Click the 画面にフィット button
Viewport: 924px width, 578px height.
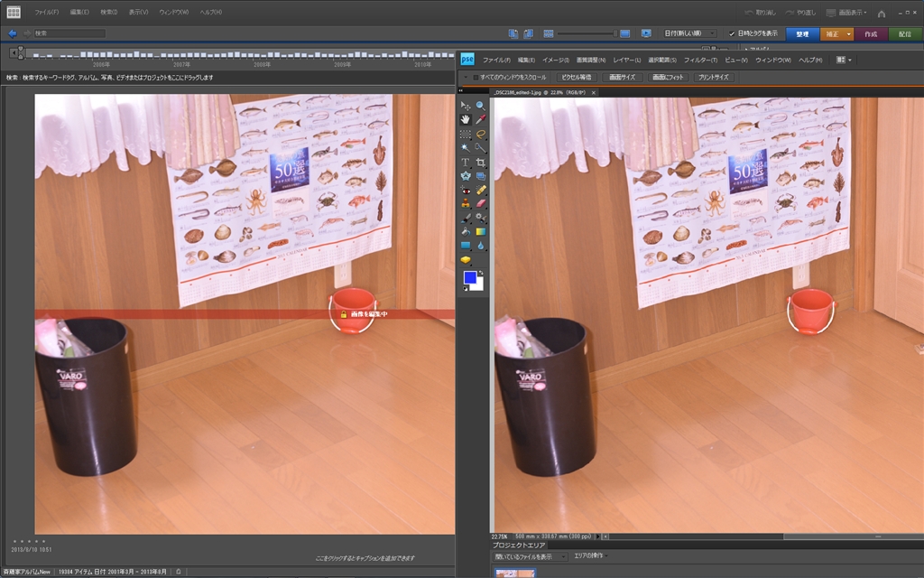point(668,78)
